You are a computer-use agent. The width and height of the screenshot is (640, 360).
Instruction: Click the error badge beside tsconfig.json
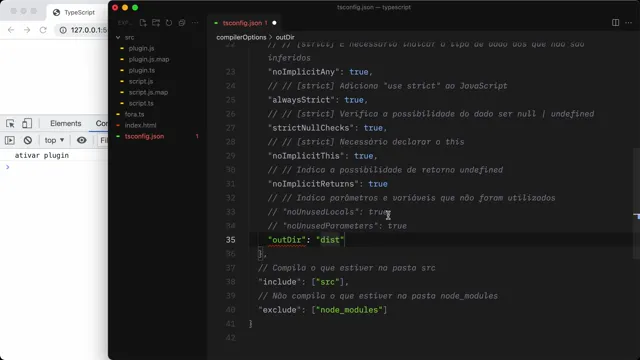point(197,136)
